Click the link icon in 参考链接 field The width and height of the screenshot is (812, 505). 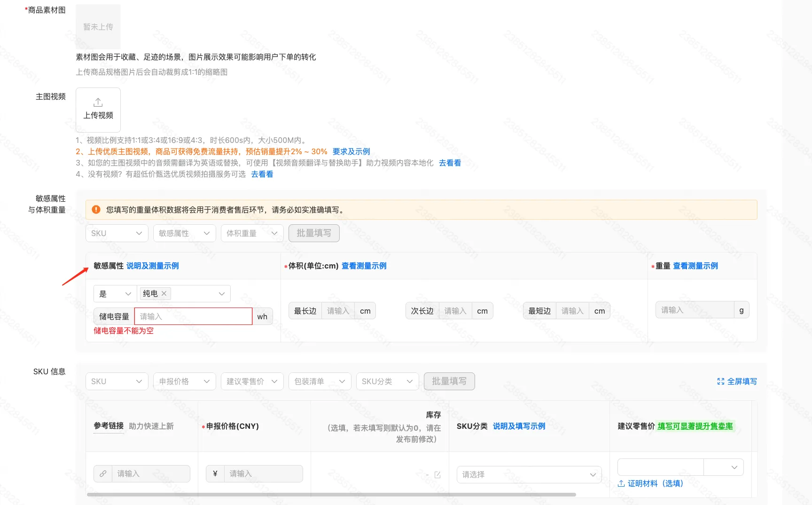point(103,473)
